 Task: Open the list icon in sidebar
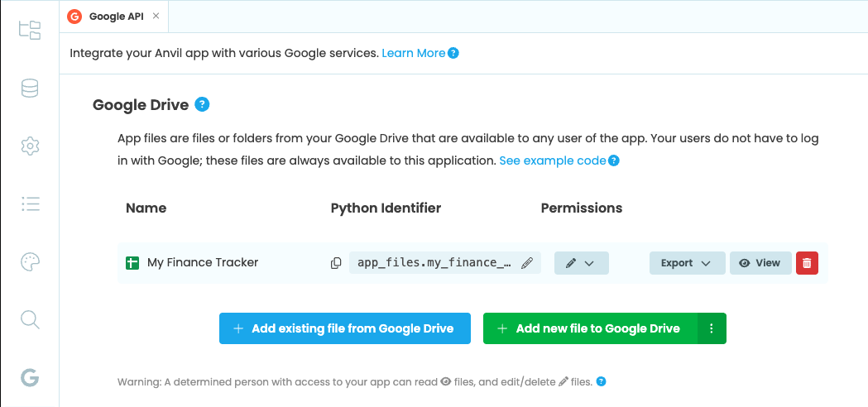pyautogui.click(x=29, y=204)
